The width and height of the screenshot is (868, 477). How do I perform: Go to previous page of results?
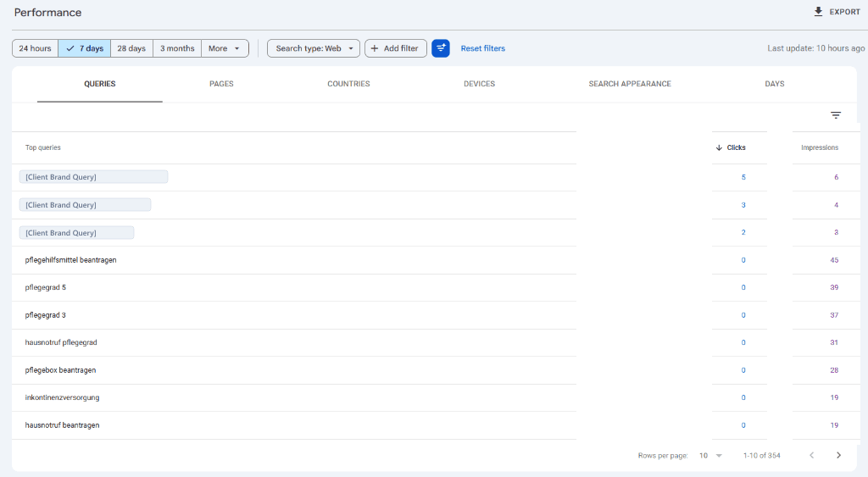(811, 456)
